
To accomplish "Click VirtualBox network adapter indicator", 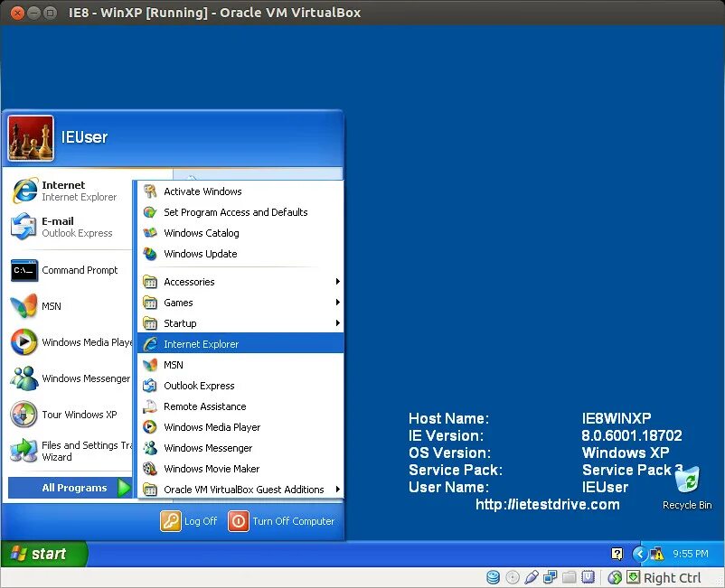I will click(x=551, y=577).
